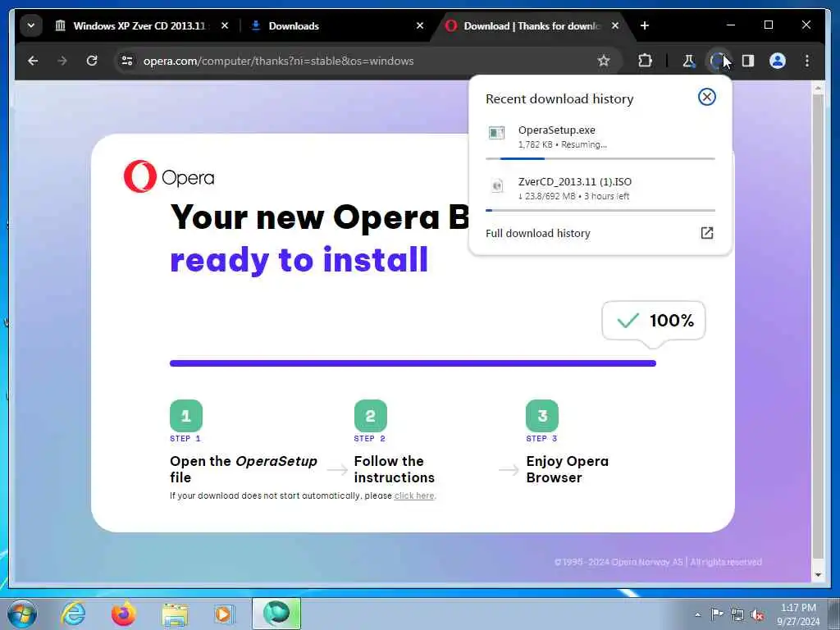Open Chrome three-dot menu
The width and height of the screenshot is (840, 630).
click(x=807, y=61)
